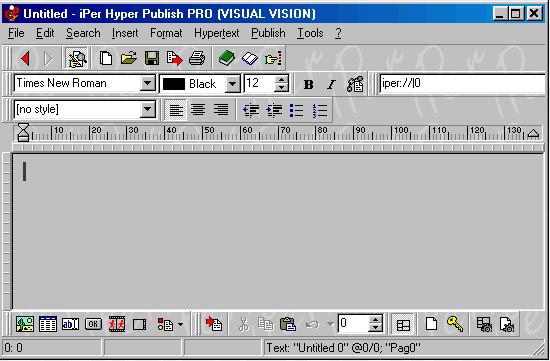Click the open book icon
The height and width of the screenshot is (361, 550).
coord(250,58)
